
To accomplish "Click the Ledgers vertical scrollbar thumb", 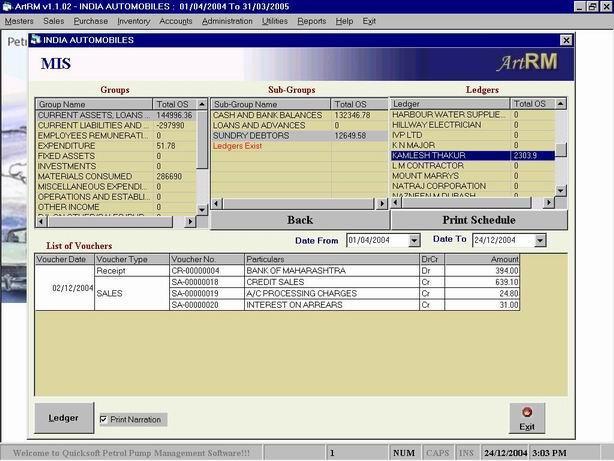I will (x=561, y=150).
